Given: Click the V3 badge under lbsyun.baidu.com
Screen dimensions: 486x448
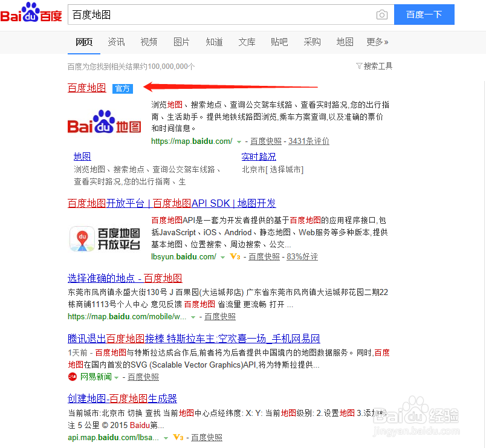Looking at the screenshot, I should point(235,257).
